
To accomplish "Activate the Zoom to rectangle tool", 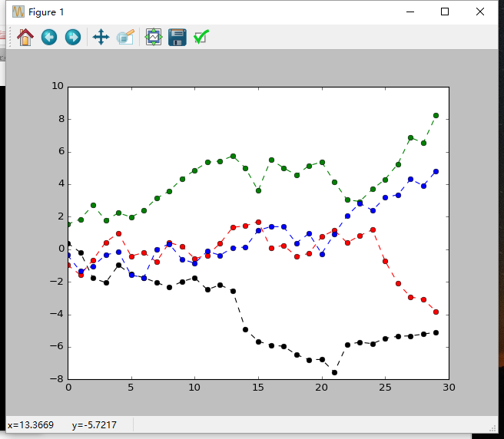I will (x=125, y=38).
